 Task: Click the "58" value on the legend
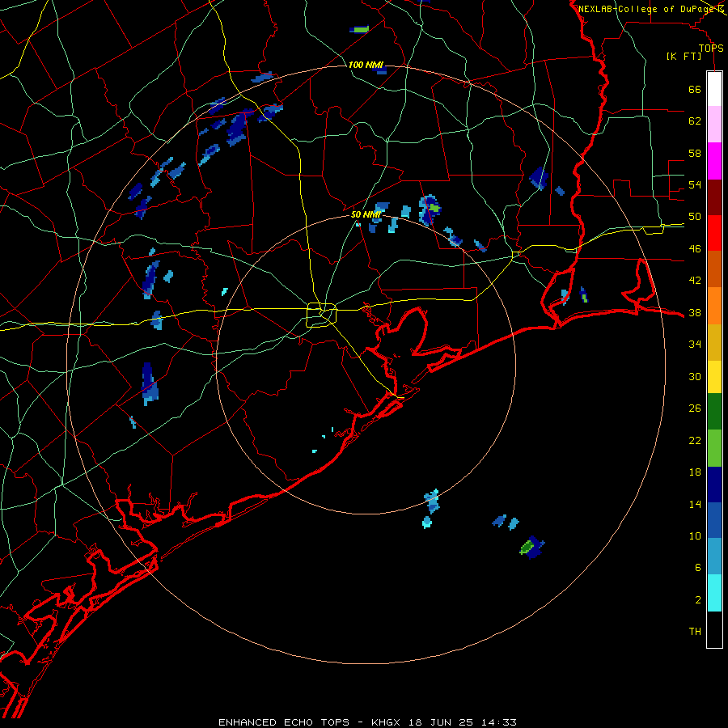695,153
